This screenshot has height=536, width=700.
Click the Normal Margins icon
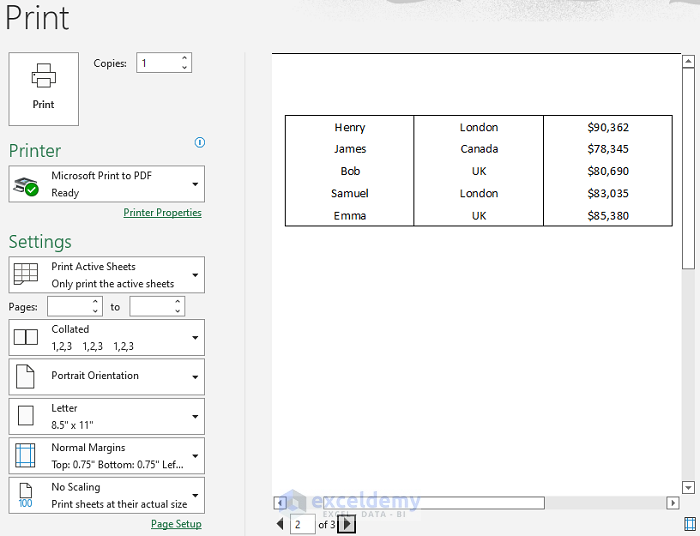pyautogui.click(x=25, y=455)
